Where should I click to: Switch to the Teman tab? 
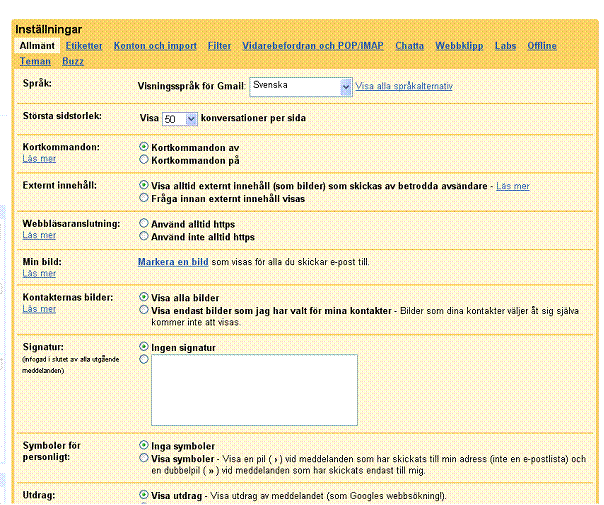tap(35, 61)
